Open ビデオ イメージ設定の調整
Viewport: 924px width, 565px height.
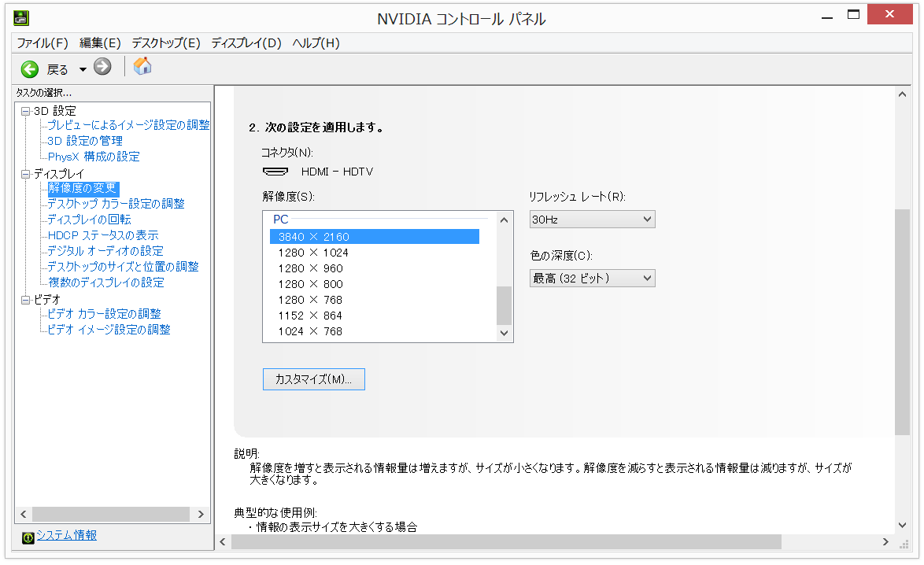pos(109,330)
